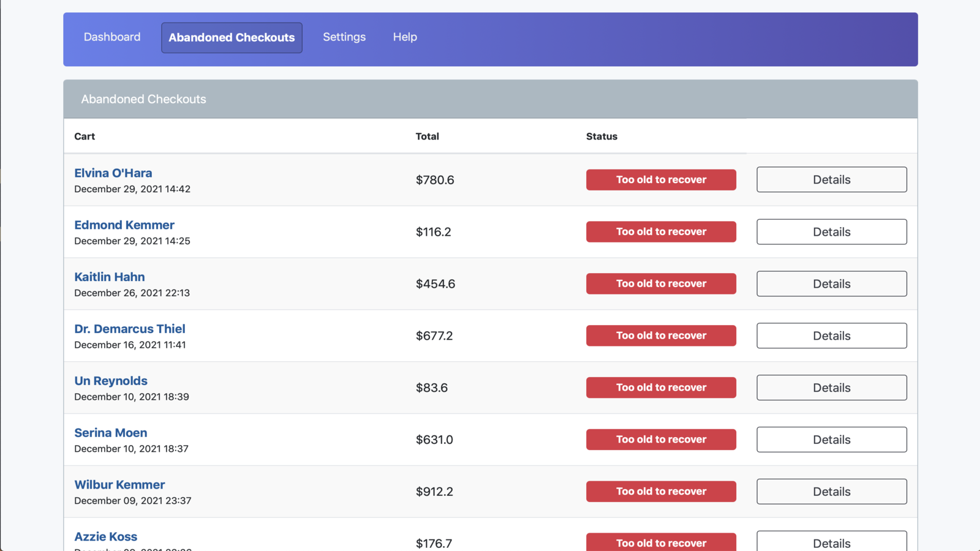Screen dimensions: 980x551
Task: Click Details for Serina Moen's checkout
Action: (x=831, y=440)
